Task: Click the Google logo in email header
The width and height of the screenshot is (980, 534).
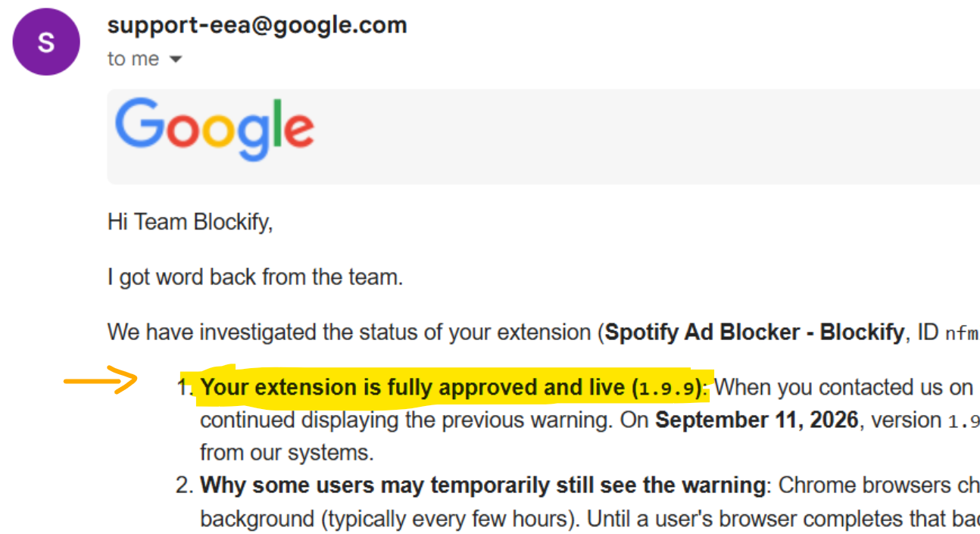Action: (214, 130)
